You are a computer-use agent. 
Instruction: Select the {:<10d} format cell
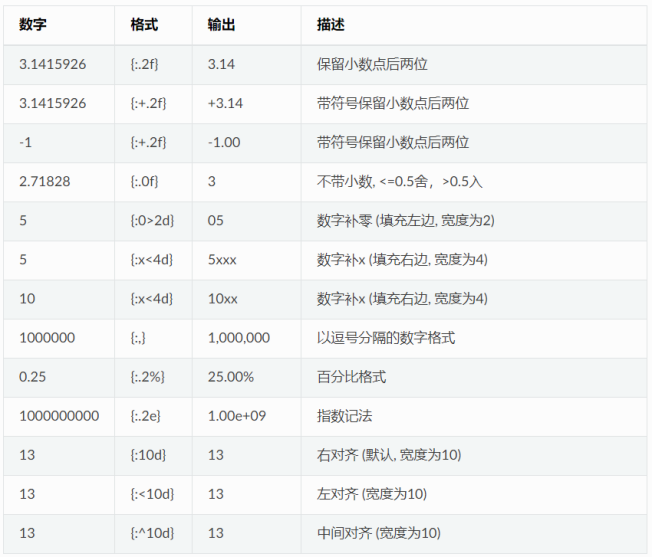(x=152, y=494)
